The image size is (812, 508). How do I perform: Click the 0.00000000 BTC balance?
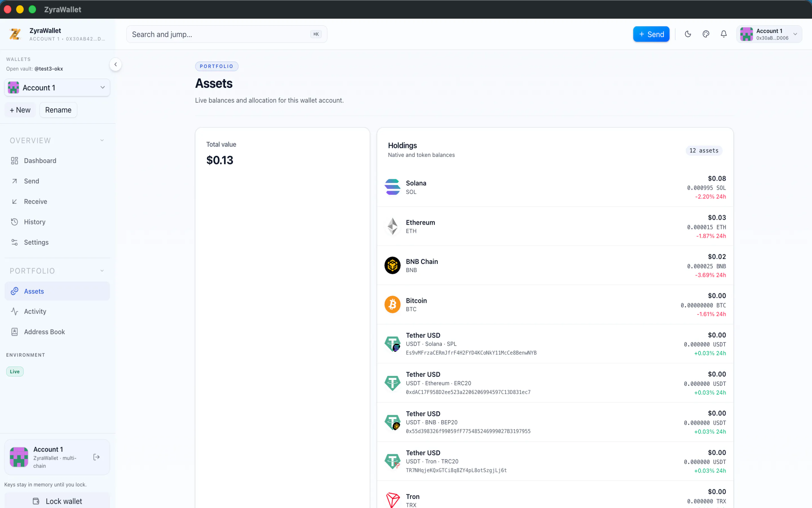[703, 305]
